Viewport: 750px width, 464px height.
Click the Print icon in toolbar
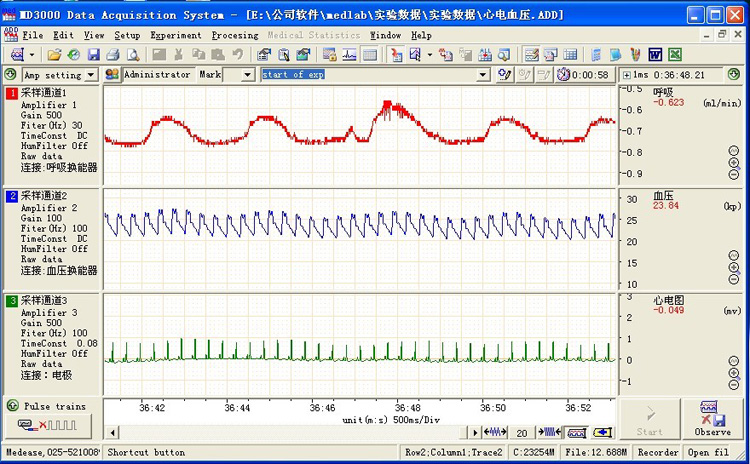pyautogui.click(x=112, y=54)
